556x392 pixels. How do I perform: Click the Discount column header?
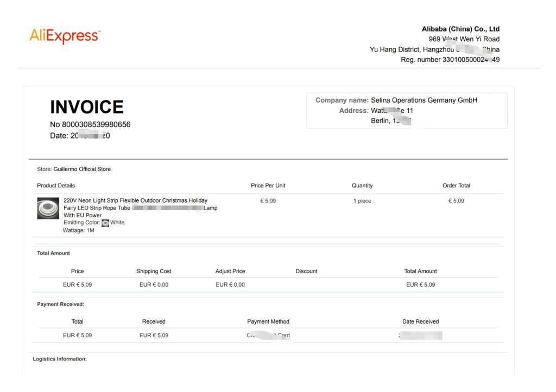[306, 271]
